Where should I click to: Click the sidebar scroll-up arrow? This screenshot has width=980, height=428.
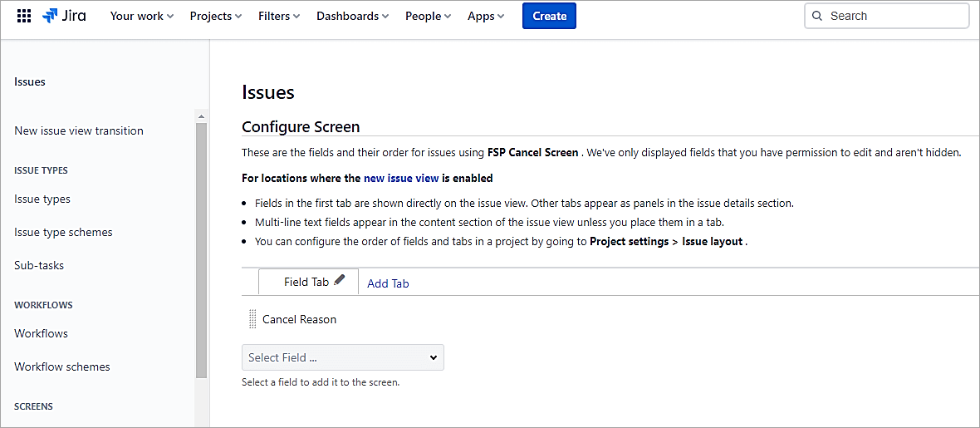200,115
